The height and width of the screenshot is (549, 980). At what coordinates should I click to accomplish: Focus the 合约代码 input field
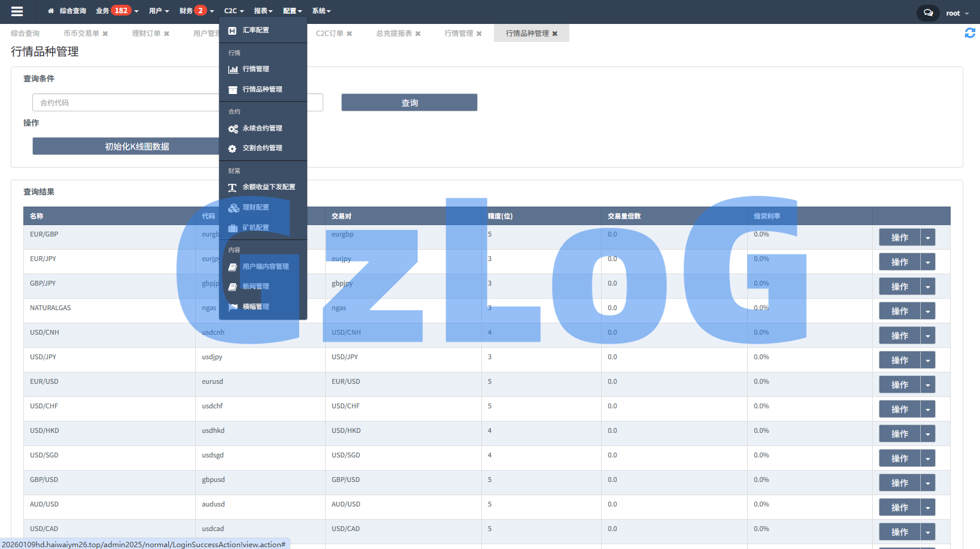(x=126, y=102)
